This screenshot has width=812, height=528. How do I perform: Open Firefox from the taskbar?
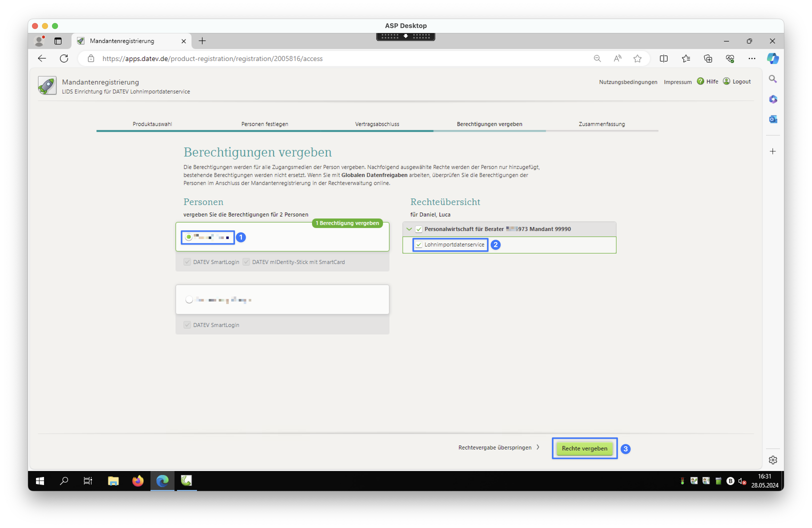point(138,481)
